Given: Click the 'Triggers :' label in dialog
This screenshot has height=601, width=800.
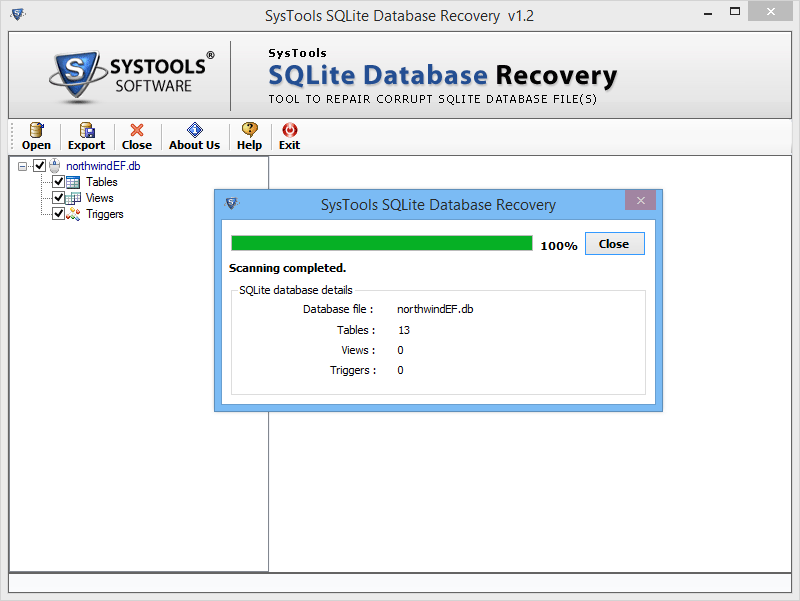Looking at the screenshot, I should (x=353, y=370).
